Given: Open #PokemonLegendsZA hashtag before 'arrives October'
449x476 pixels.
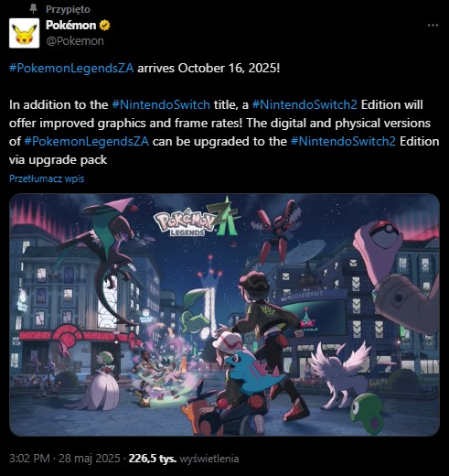Looking at the screenshot, I should [71, 68].
